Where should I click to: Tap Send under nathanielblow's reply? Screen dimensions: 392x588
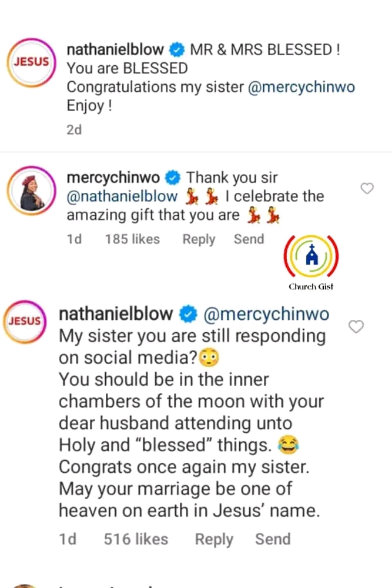pyautogui.click(x=273, y=539)
